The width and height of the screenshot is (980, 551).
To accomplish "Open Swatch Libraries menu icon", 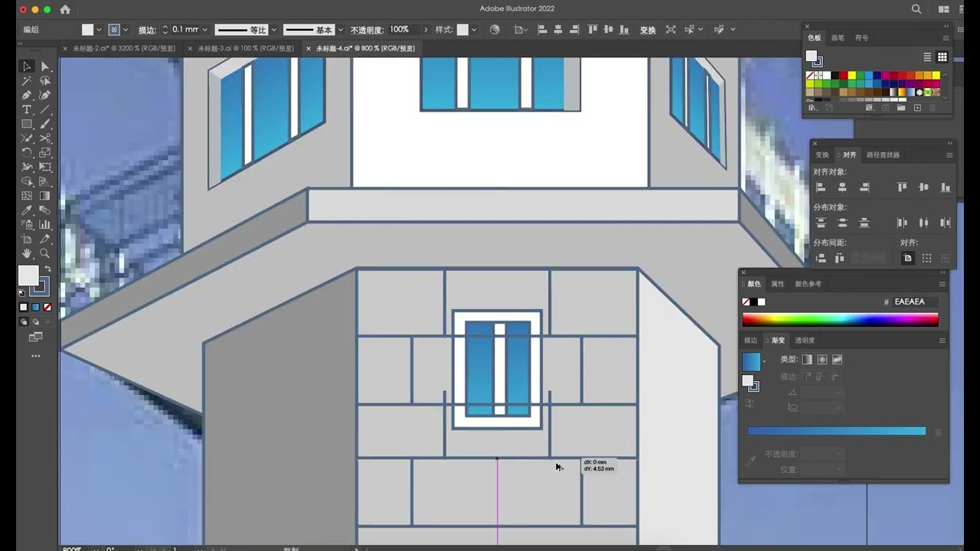I will (x=813, y=108).
